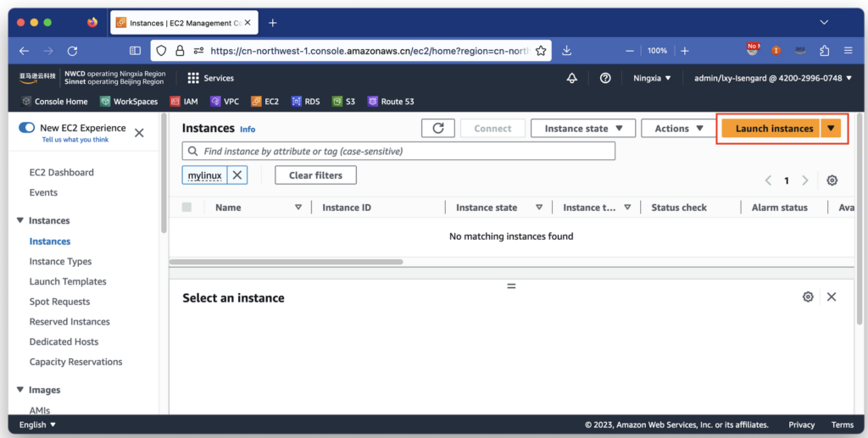Toggle the New EC2 Experience switch
Image resolution: width=868 pixels, height=438 pixels.
coord(26,128)
